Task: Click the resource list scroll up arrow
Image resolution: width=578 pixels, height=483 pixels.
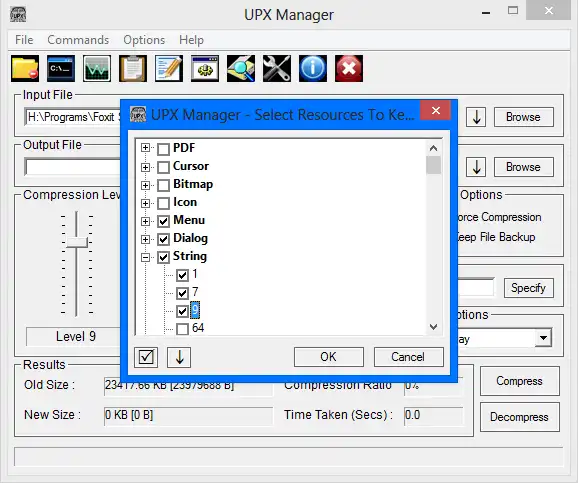Action: point(434,148)
